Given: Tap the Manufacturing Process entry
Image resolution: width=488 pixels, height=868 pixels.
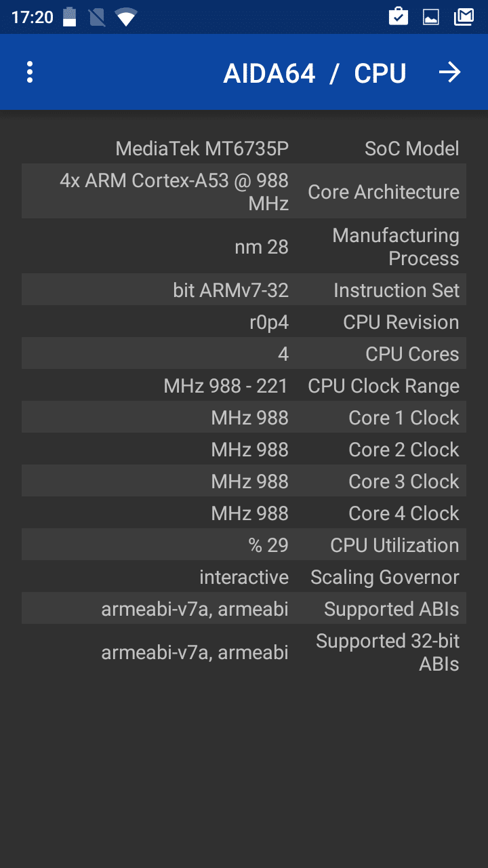Looking at the screenshot, I should coord(244,247).
